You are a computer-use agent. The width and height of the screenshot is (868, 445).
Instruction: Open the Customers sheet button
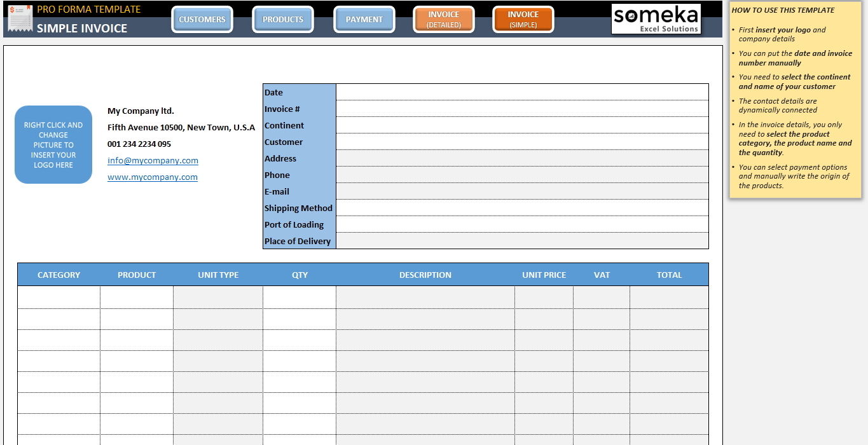tap(202, 20)
